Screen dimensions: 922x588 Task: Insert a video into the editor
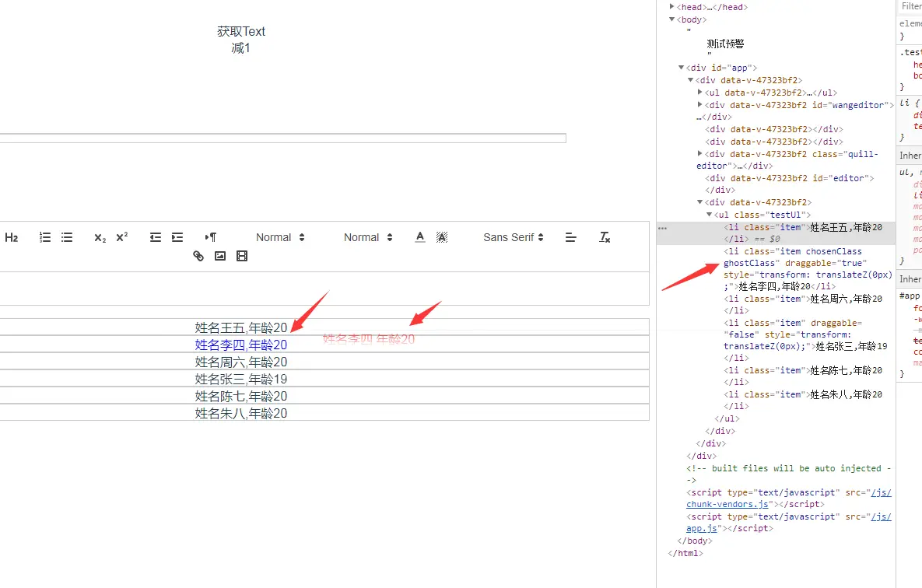(242, 256)
